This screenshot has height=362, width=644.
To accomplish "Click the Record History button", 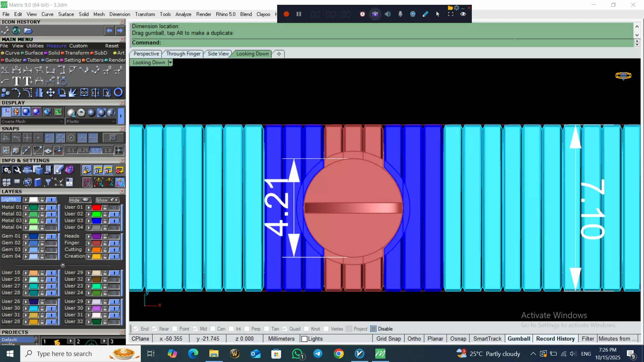I will 555,339.
